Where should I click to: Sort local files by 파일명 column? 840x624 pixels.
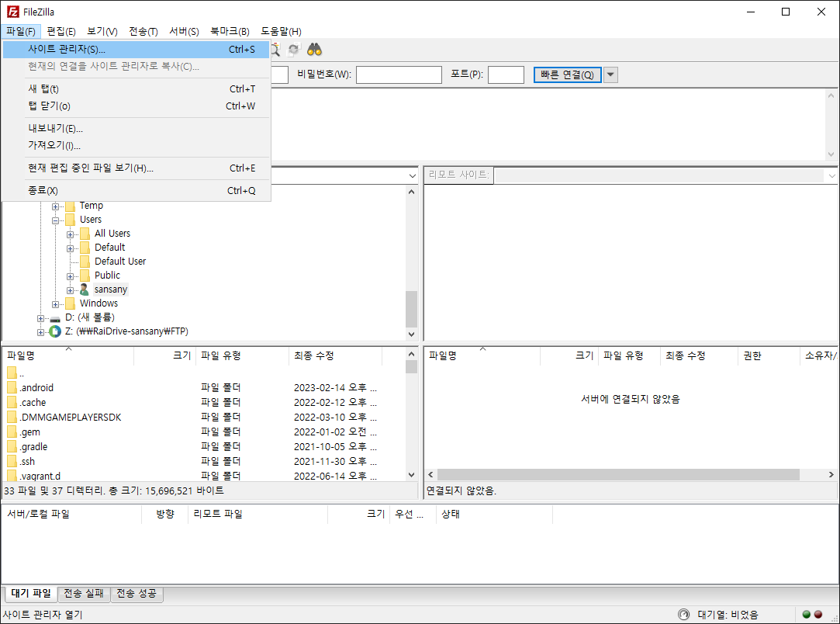click(68, 356)
